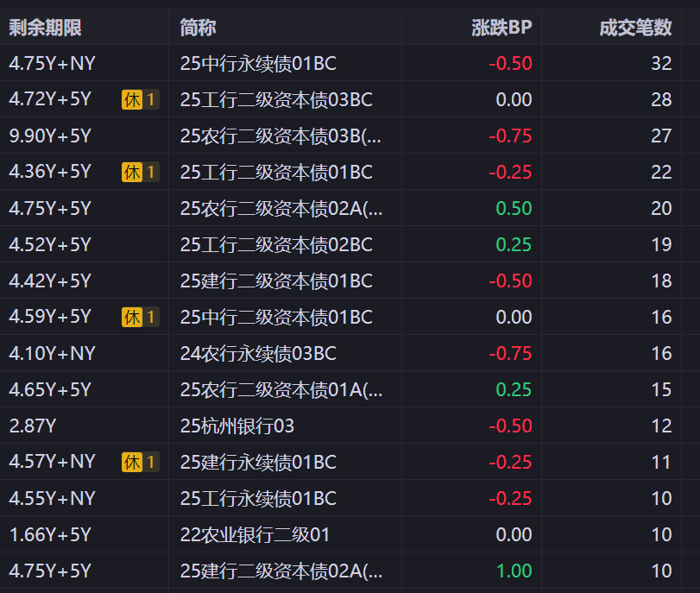Click the truncated 25农行二级资本债03B name
This screenshot has height=593, width=700.
[281, 136]
